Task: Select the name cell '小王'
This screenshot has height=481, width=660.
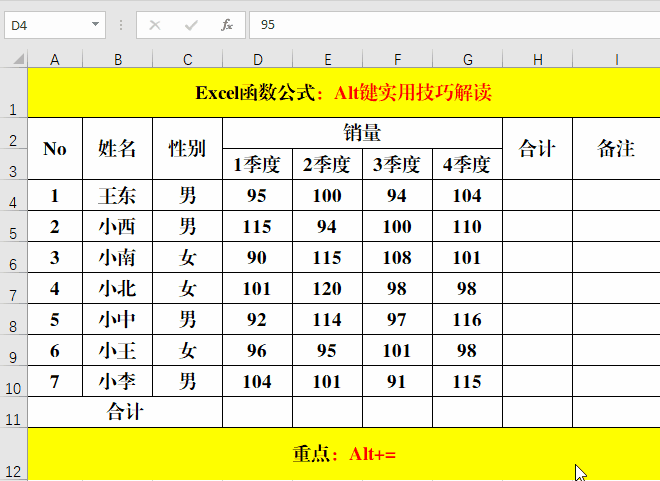Action: click(x=117, y=350)
